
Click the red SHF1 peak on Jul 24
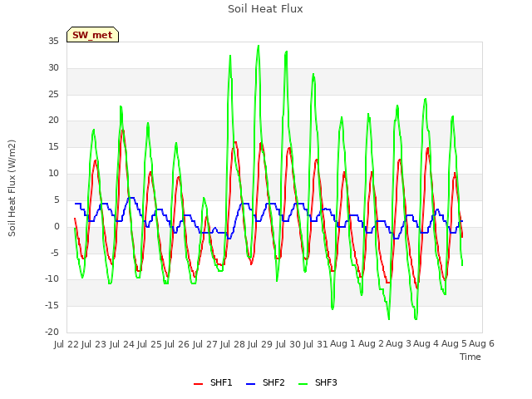pos(123,131)
